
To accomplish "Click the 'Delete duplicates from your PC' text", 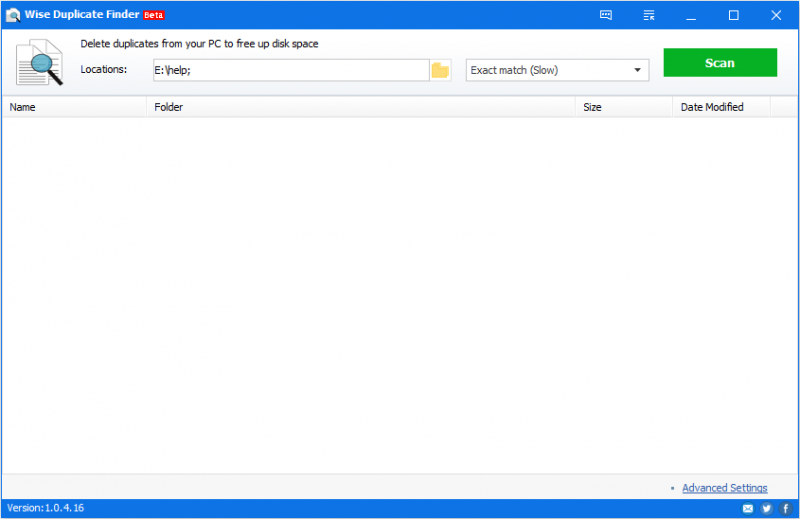I will pos(199,44).
